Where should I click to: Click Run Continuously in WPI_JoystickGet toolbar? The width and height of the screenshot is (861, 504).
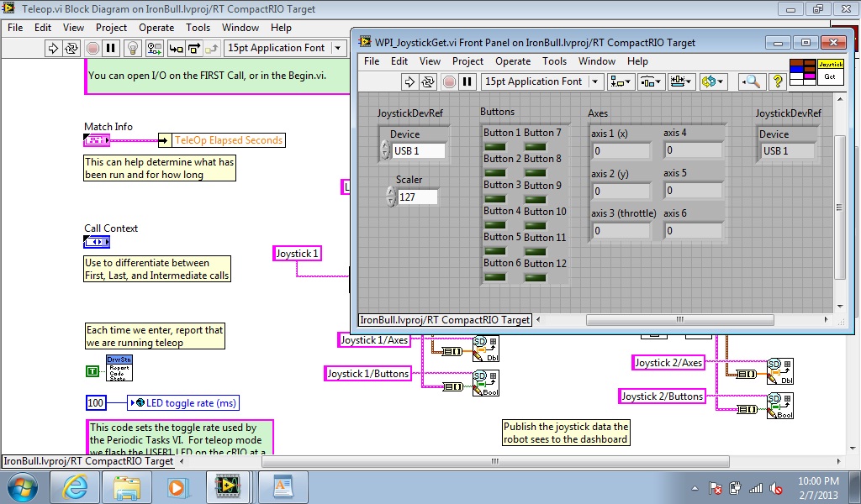point(428,81)
